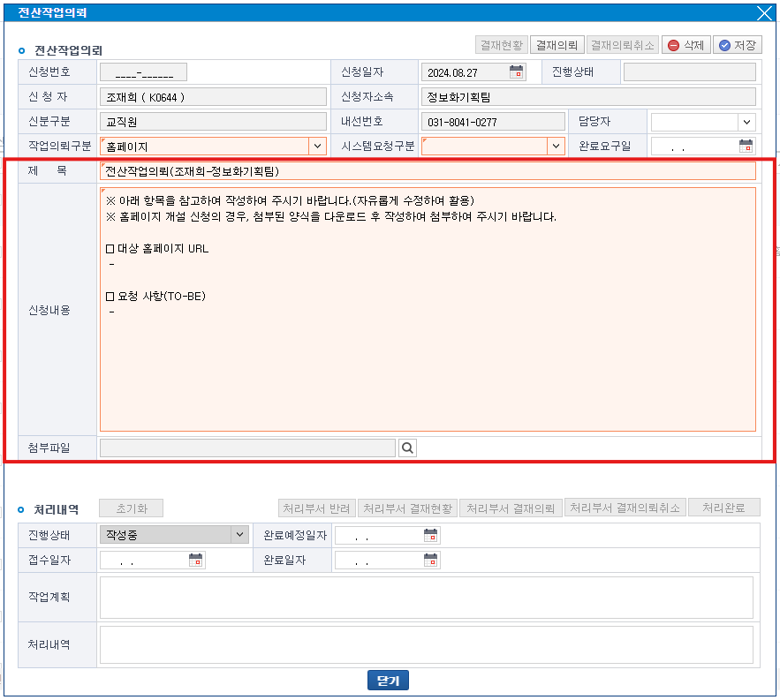Click the 결재현황 button
The height and width of the screenshot is (700, 780).
click(x=501, y=45)
